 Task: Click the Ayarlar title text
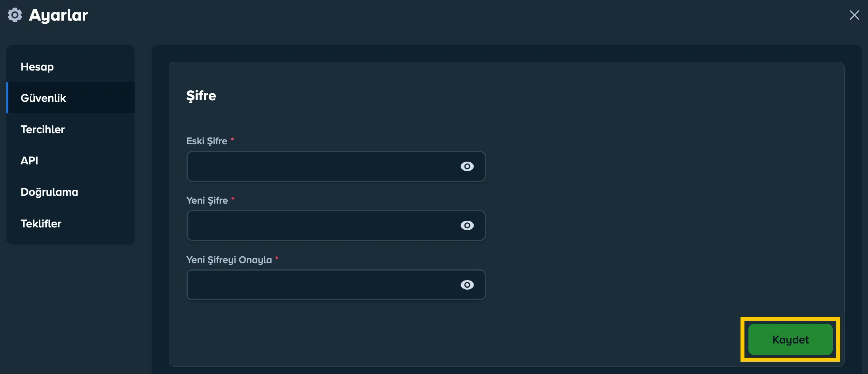[58, 15]
